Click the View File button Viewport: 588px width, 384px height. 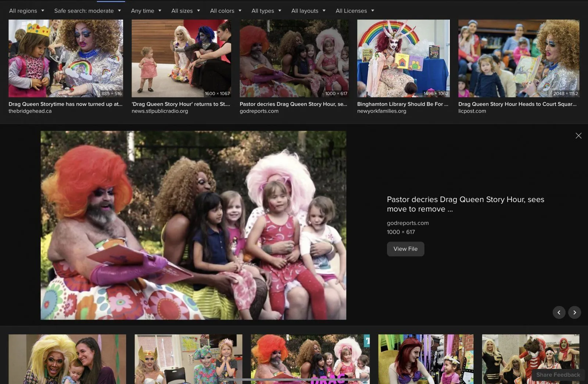(x=405, y=249)
